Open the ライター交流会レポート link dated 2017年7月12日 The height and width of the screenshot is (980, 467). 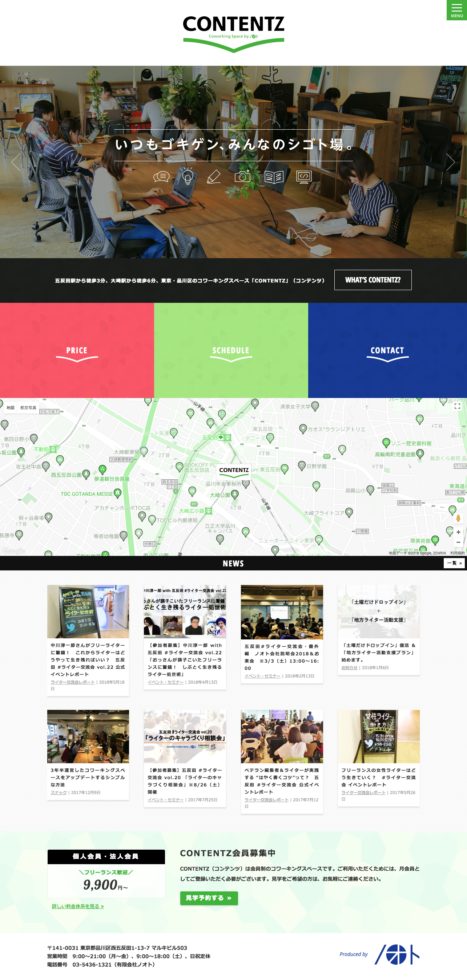(267, 800)
